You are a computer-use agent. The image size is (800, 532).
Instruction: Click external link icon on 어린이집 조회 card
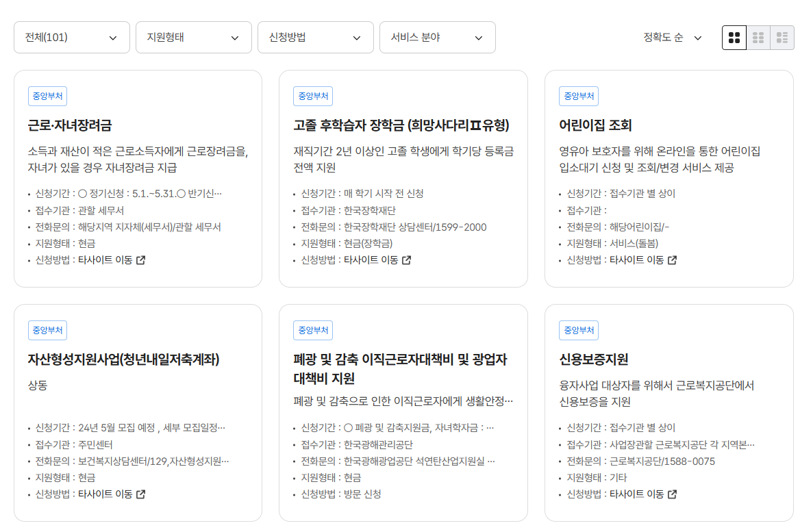(673, 260)
